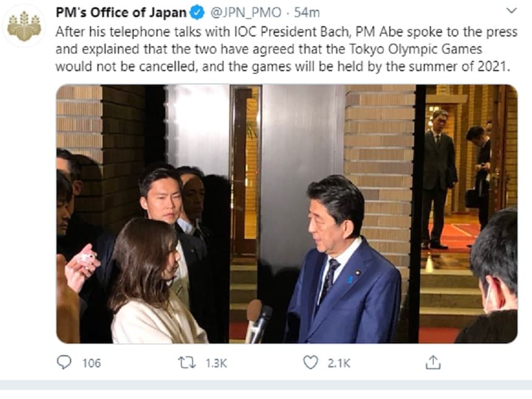Click the words "IOC President Bach" in tweet
The width and height of the screenshot is (532, 399).
(291, 32)
